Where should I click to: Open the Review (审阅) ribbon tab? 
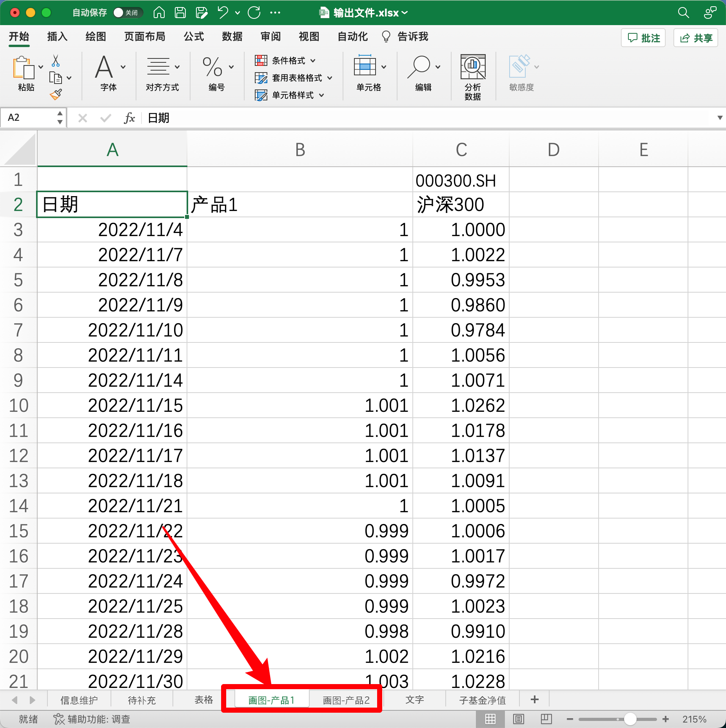point(270,36)
